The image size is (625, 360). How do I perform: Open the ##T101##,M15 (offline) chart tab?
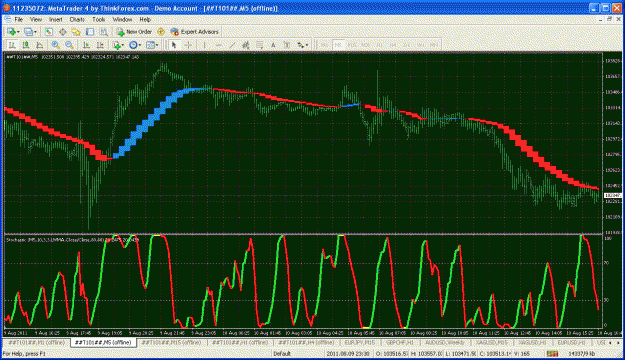click(x=171, y=342)
